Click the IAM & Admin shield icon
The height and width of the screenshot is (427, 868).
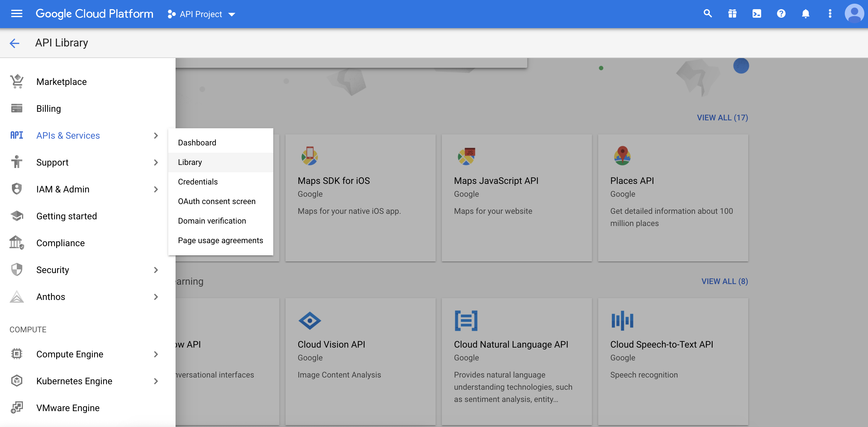click(x=17, y=189)
